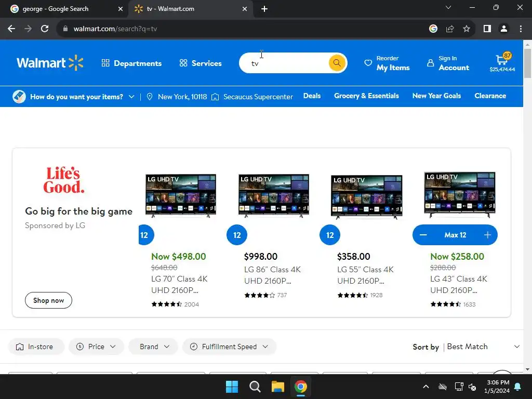Toggle the browser side panel

coord(487,29)
